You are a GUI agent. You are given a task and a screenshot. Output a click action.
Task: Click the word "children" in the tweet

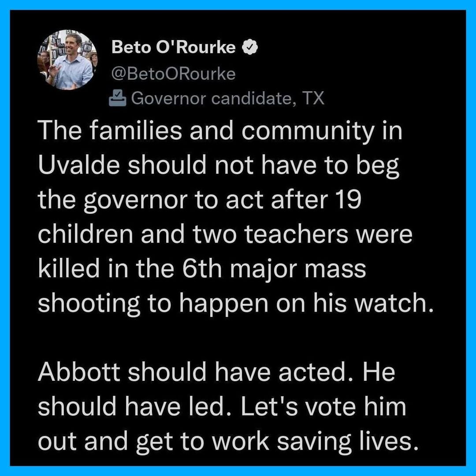pos(86,234)
